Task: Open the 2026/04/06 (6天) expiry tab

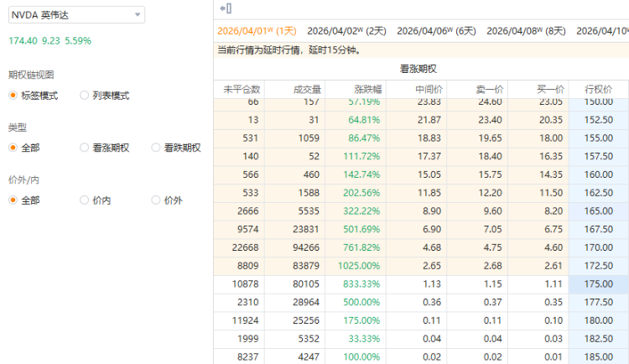Action: coord(435,31)
